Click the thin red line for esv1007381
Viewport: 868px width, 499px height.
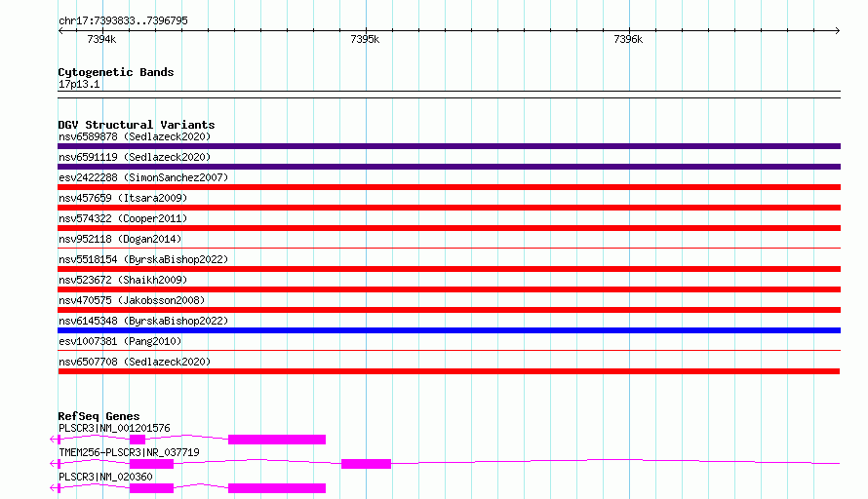coord(449,350)
